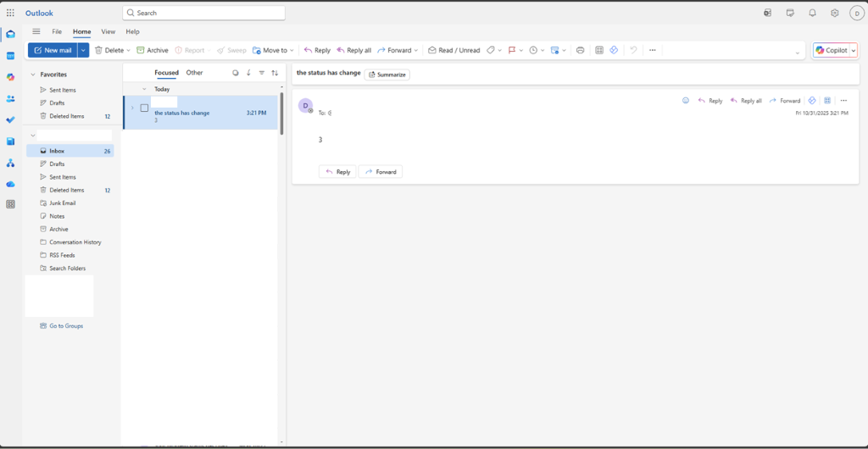The image size is (868, 449).
Task: Click the Forward button below the message body
Action: pyautogui.click(x=381, y=172)
